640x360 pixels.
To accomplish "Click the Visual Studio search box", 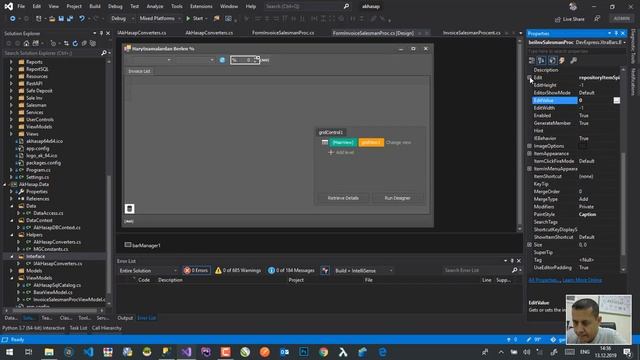I will pyautogui.click(x=307, y=7).
